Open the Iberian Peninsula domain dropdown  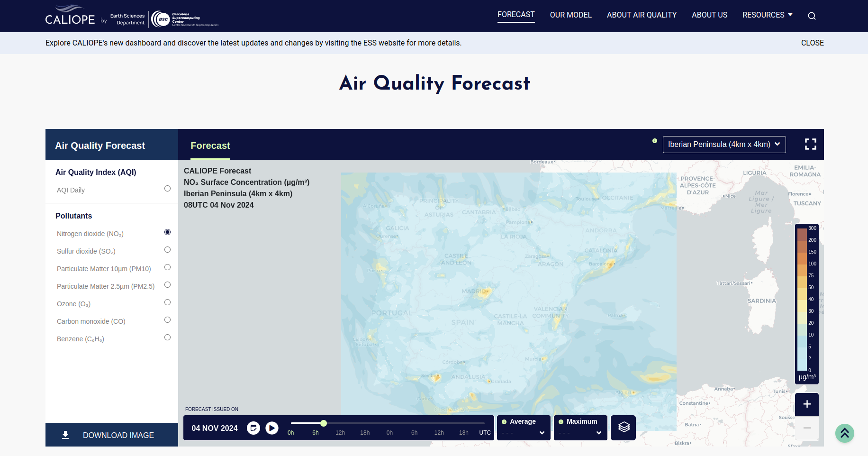(724, 145)
